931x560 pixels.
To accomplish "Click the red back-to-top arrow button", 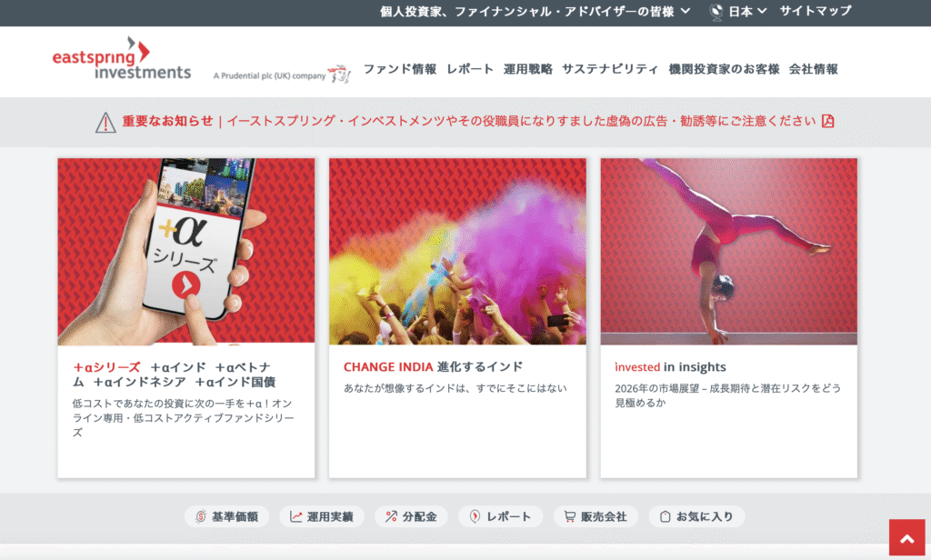I will point(906,538).
